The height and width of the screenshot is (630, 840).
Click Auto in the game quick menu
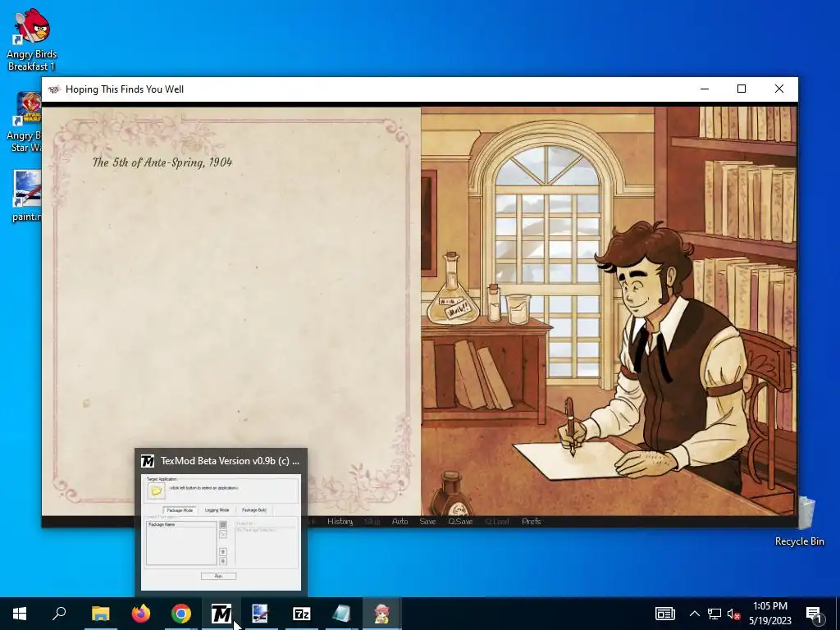[x=399, y=521]
